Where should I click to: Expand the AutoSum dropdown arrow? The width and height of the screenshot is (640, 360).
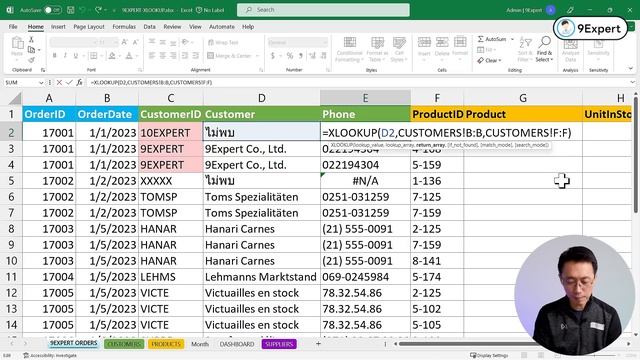click(x=512, y=39)
